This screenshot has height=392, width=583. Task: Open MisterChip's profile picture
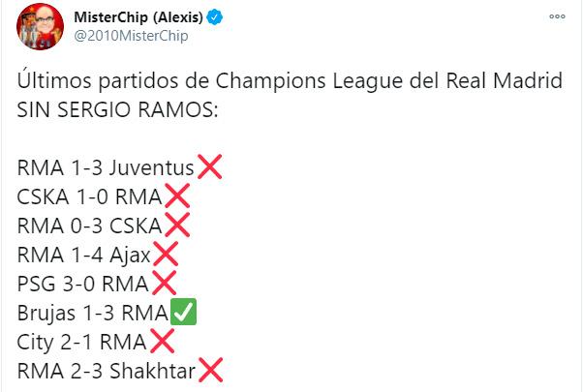coord(37,27)
